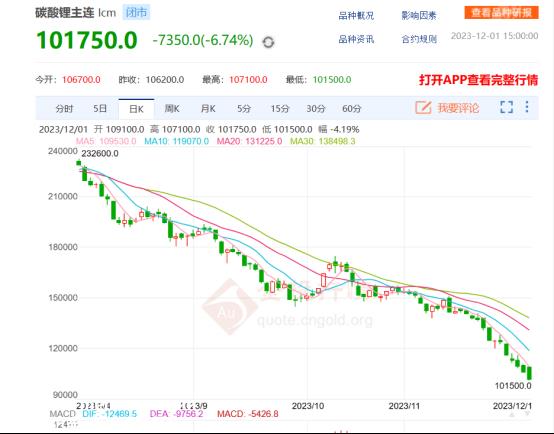
Task: Click the 今开 value 106700.0
Action: [x=81, y=80]
